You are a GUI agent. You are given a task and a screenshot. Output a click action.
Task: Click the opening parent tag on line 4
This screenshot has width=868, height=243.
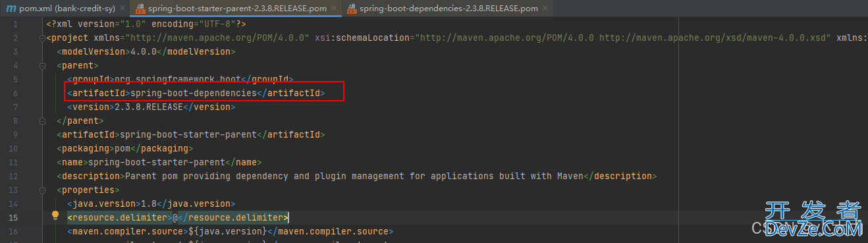[x=78, y=65]
